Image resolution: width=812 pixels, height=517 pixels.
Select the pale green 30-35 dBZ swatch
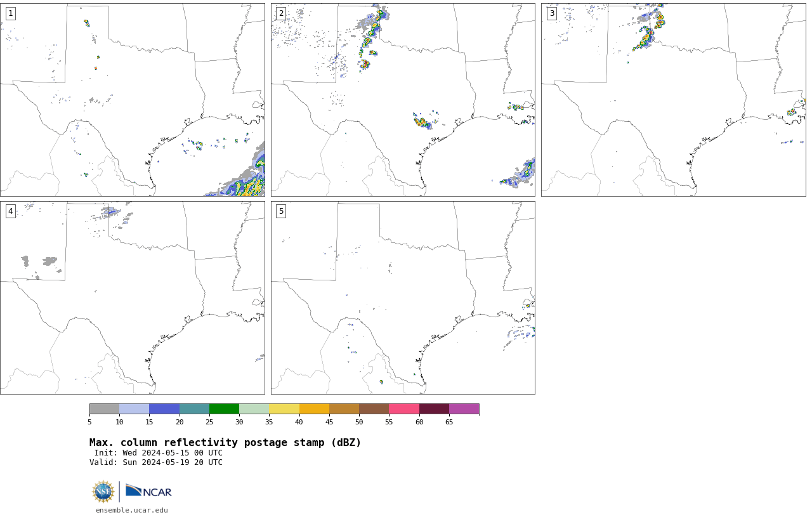(x=254, y=409)
